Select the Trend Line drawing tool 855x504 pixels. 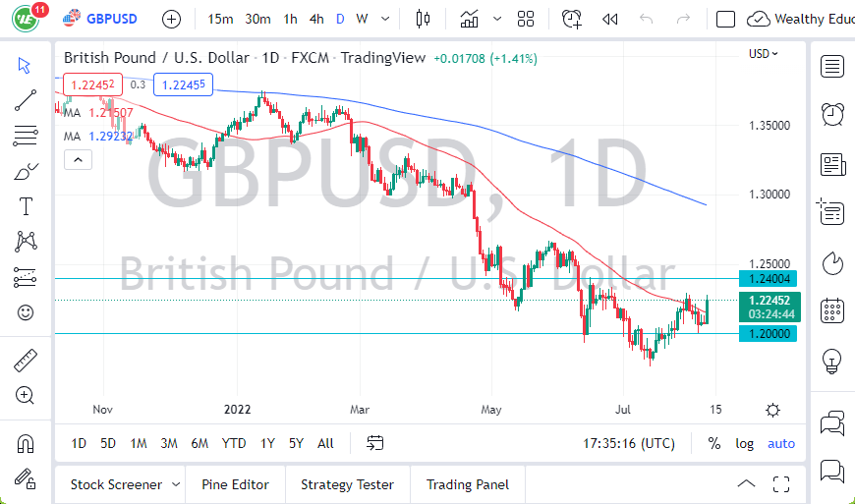point(25,99)
